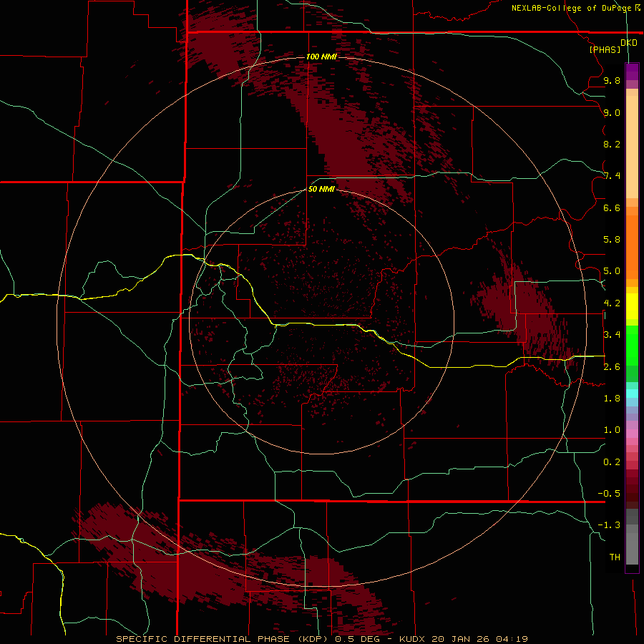Select the pink segment of the color bar
This screenshot has width=644, height=644.
pyautogui.click(x=632, y=434)
